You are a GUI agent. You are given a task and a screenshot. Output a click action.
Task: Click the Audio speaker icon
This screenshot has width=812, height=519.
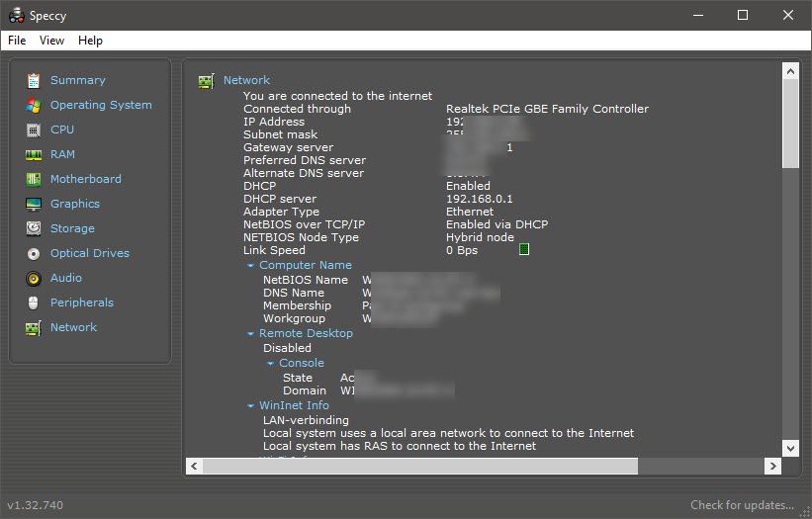[x=34, y=279]
